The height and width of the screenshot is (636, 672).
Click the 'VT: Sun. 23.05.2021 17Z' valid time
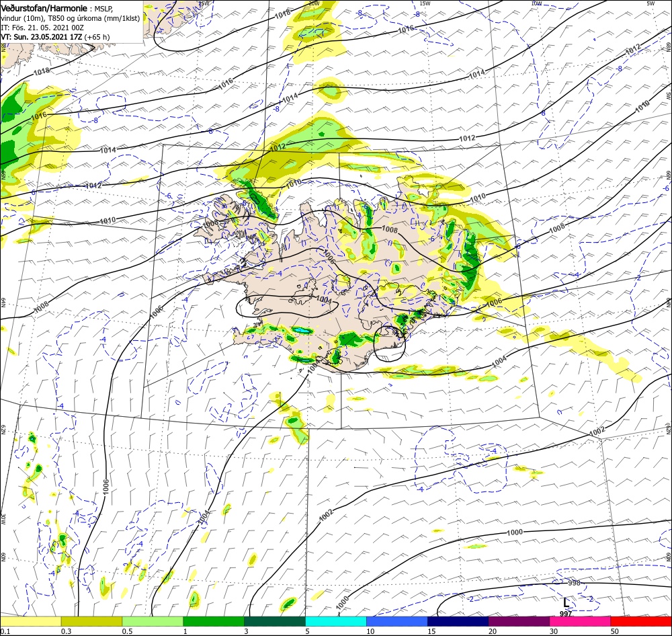[x=42, y=37]
